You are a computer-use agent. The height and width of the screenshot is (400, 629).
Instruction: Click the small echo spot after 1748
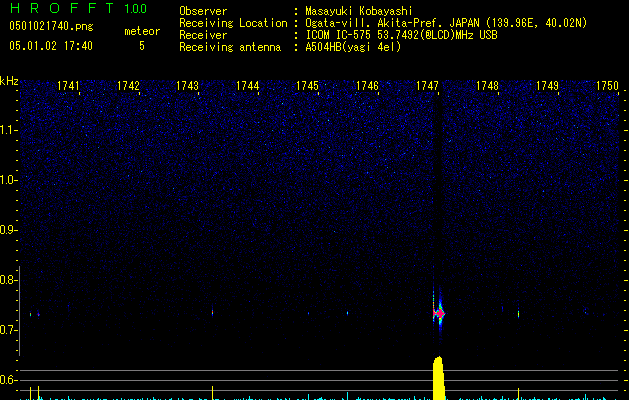(x=518, y=313)
